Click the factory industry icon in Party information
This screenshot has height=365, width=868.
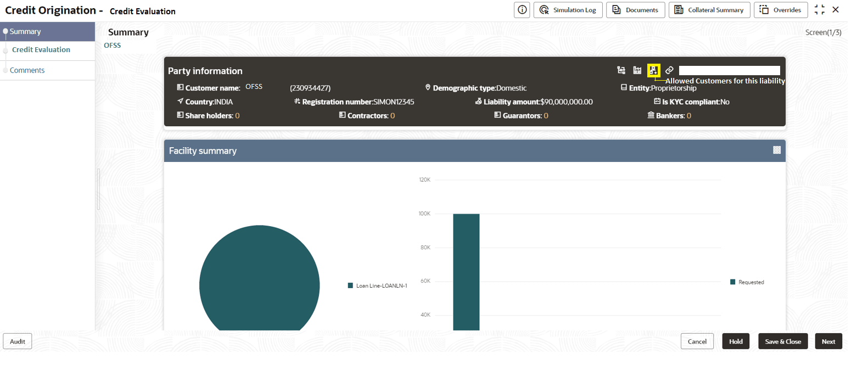[637, 70]
